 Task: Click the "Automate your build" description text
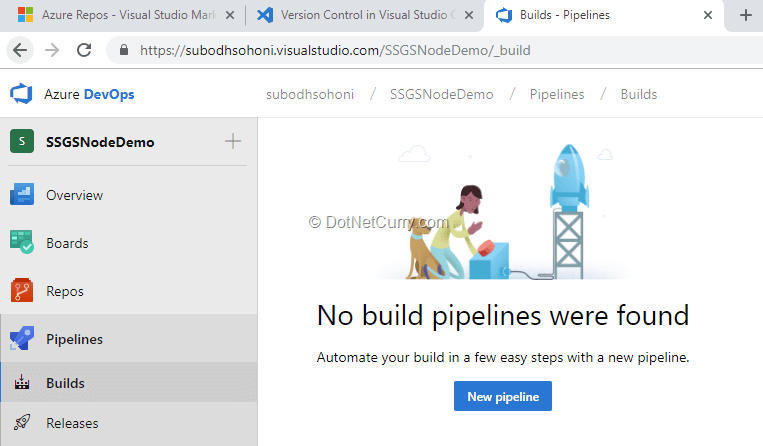[503, 357]
